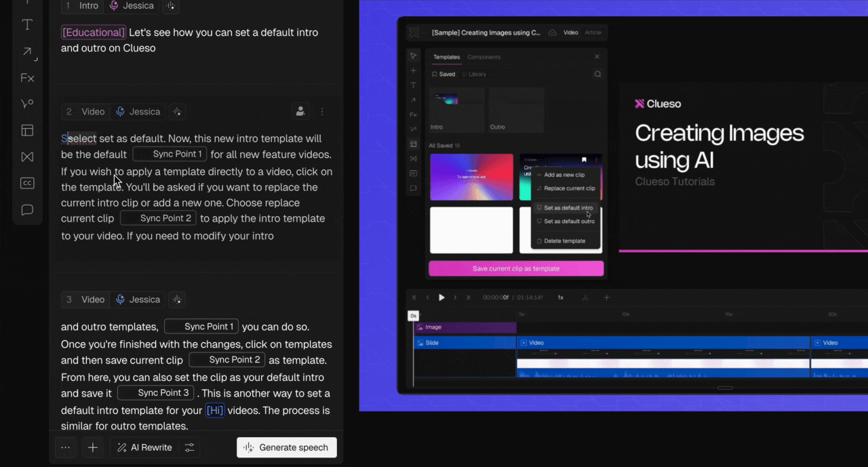Open the Intro template options dots
The height and width of the screenshot is (467, 868).
[480, 127]
